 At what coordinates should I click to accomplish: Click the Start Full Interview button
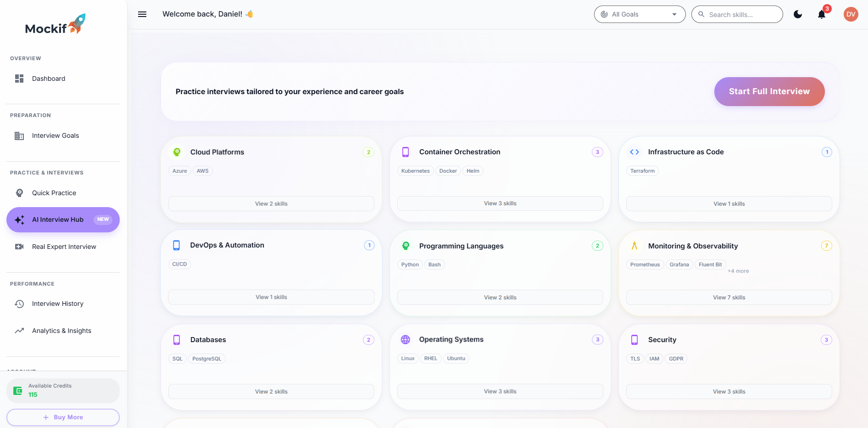pos(769,91)
